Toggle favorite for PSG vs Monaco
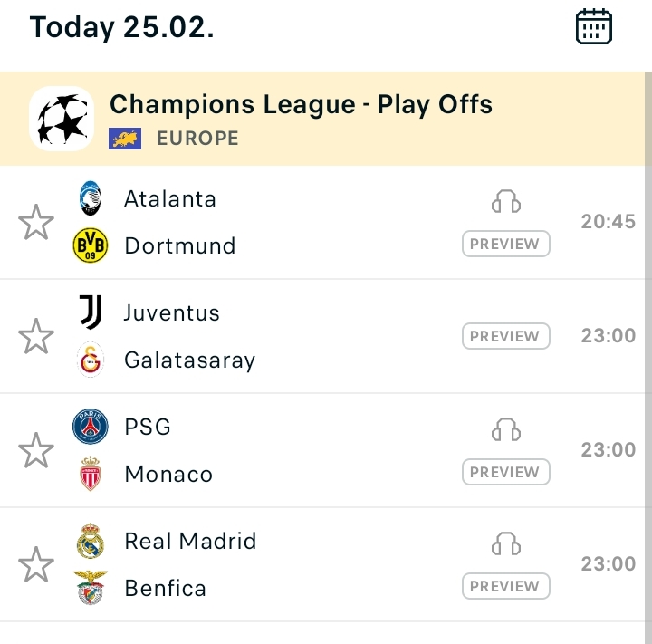Viewport: 652px width, 644px height. [36, 450]
